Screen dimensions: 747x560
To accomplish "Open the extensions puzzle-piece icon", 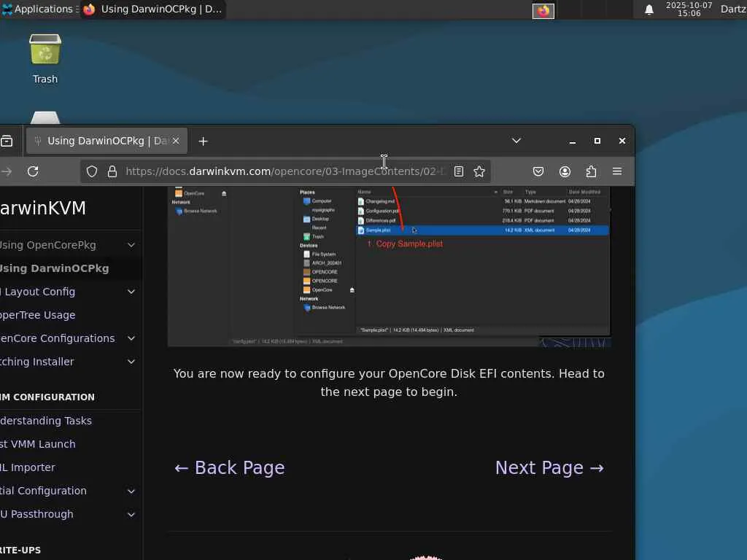I will [x=591, y=171].
